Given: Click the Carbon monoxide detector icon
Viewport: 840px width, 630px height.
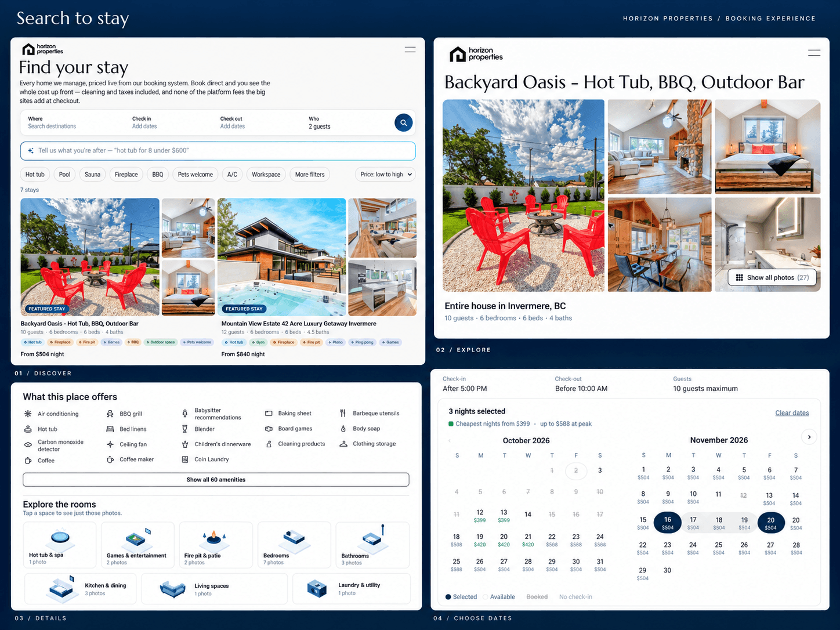Looking at the screenshot, I should pyautogui.click(x=28, y=445).
